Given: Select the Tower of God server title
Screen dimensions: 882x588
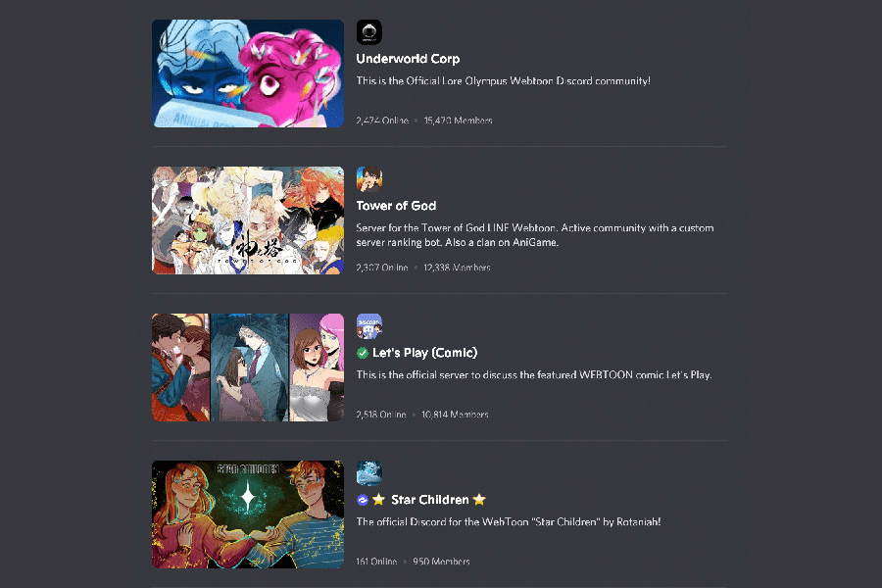Looking at the screenshot, I should [396, 206].
